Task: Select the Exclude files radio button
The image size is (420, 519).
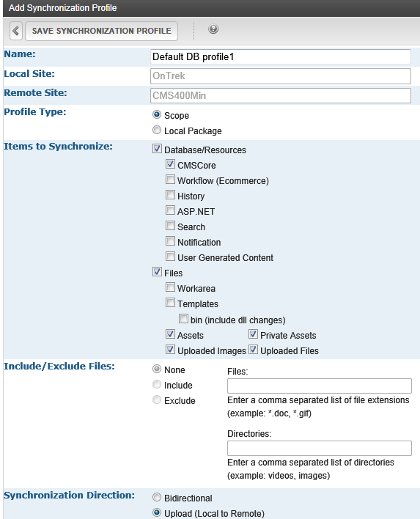Action: 157,400
